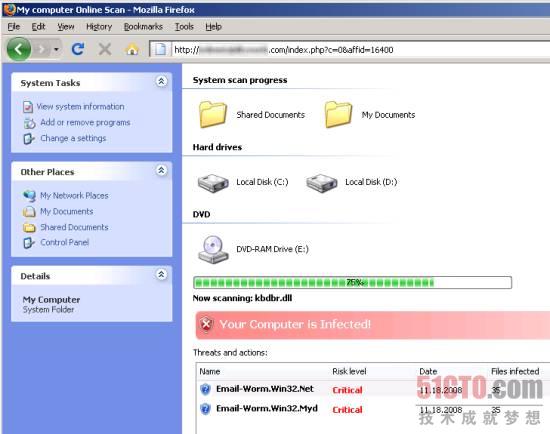This screenshot has width=550, height=434.
Task: Select the Email-Worm.Win32.Net threat row
Action: pos(373,389)
